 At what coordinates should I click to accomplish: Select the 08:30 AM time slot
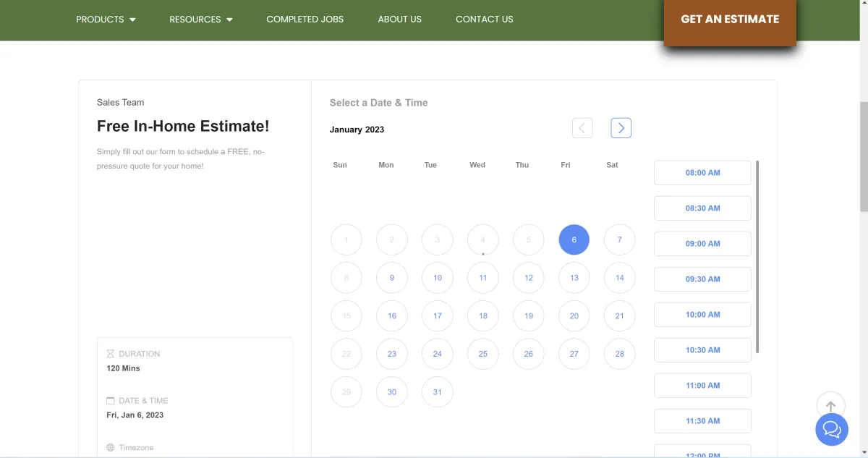(702, 208)
